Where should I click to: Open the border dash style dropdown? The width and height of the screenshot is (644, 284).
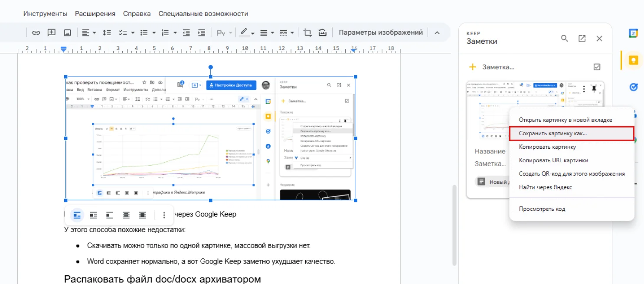287,33
